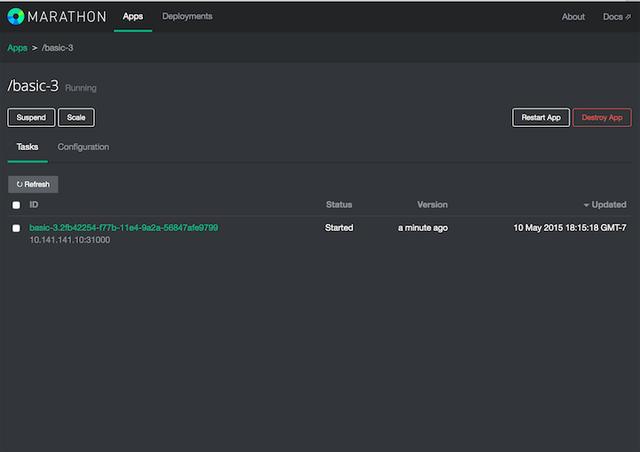Click the 'a minute ago' version cell
The width and height of the screenshot is (640, 452).
point(423,228)
